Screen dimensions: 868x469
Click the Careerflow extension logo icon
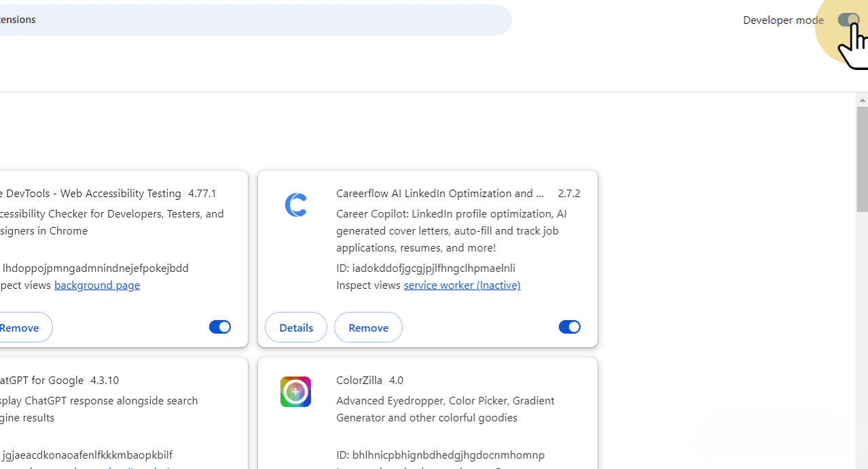coord(295,205)
